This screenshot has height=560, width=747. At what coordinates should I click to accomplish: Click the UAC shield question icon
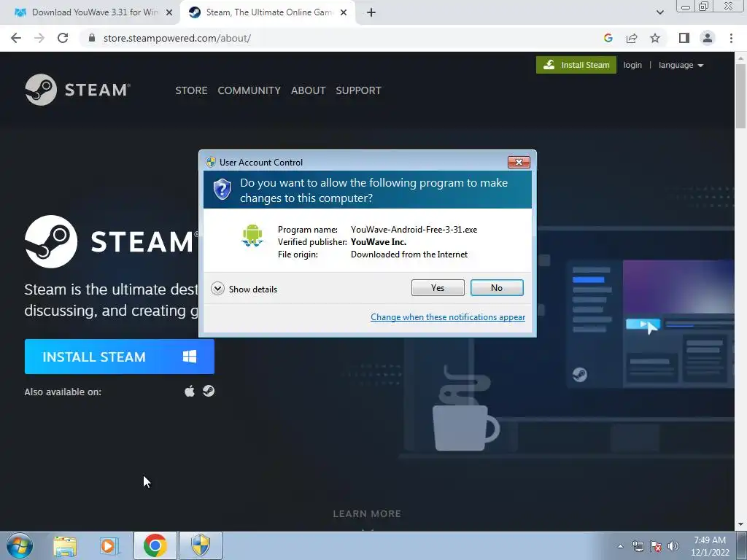pos(222,189)
